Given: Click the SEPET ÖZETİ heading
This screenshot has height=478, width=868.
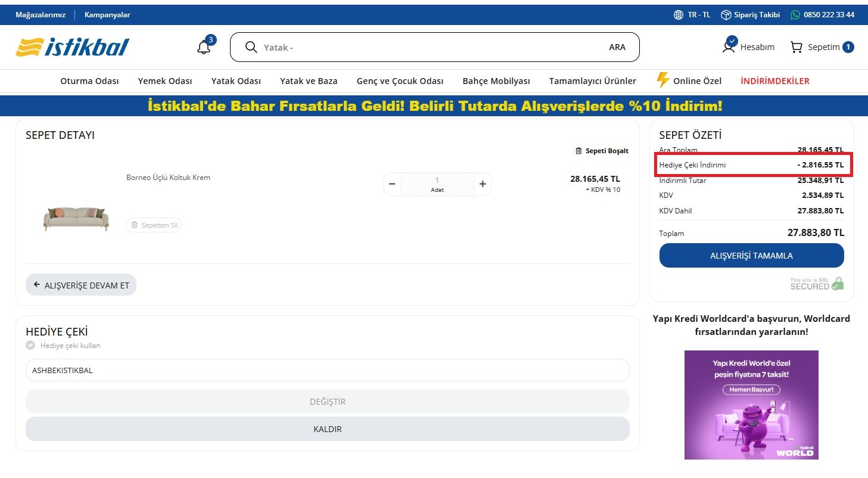Looking at the screenshot, I should [690, 135].
